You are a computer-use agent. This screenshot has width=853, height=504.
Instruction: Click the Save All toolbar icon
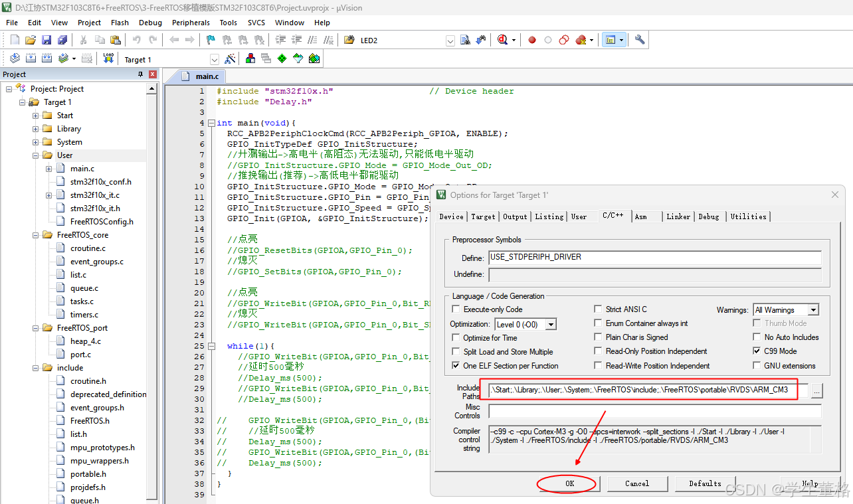[x=62, y=40]
